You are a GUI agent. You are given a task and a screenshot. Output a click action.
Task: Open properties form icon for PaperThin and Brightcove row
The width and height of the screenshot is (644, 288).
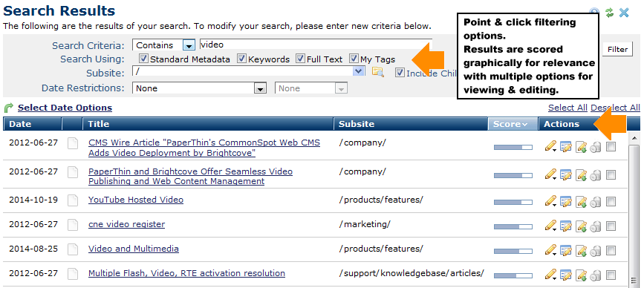tap(566, 176)
